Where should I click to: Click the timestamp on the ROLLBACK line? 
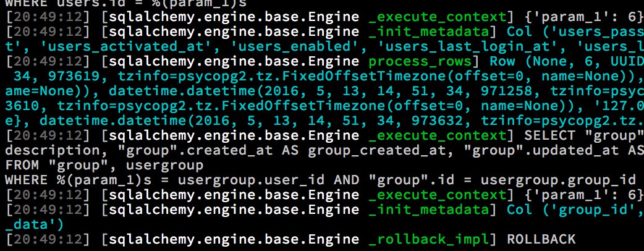[48, 239]
